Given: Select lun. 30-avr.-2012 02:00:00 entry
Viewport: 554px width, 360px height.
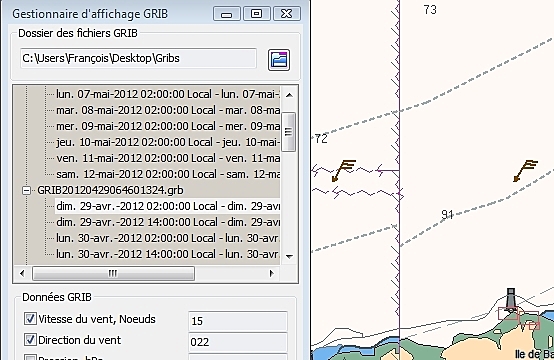Looking at the screenshot, I should [168, 238].
